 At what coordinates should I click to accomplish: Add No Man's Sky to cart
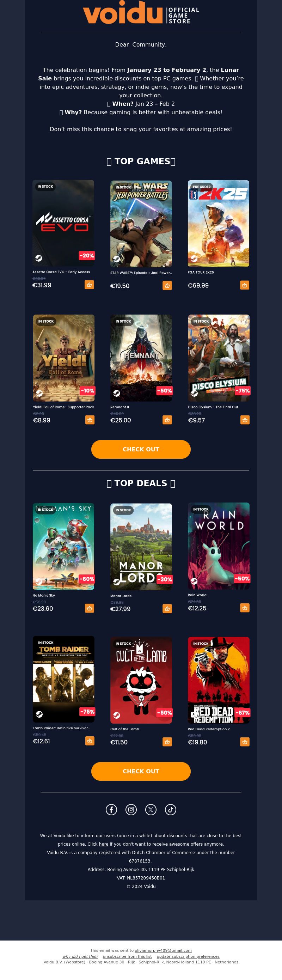coord(89,608)
